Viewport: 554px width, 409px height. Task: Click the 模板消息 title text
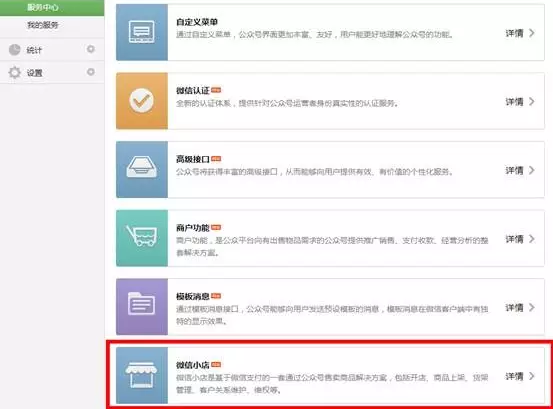[193, 296]
